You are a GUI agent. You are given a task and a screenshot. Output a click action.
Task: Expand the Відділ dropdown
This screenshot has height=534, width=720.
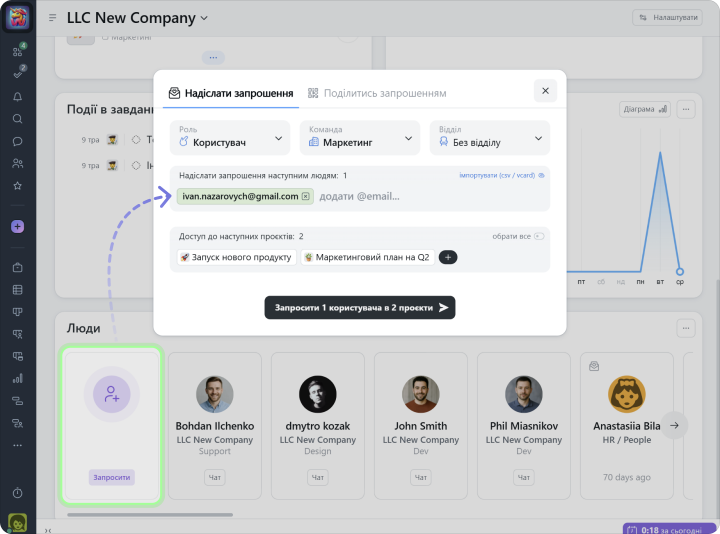[489, 138]
